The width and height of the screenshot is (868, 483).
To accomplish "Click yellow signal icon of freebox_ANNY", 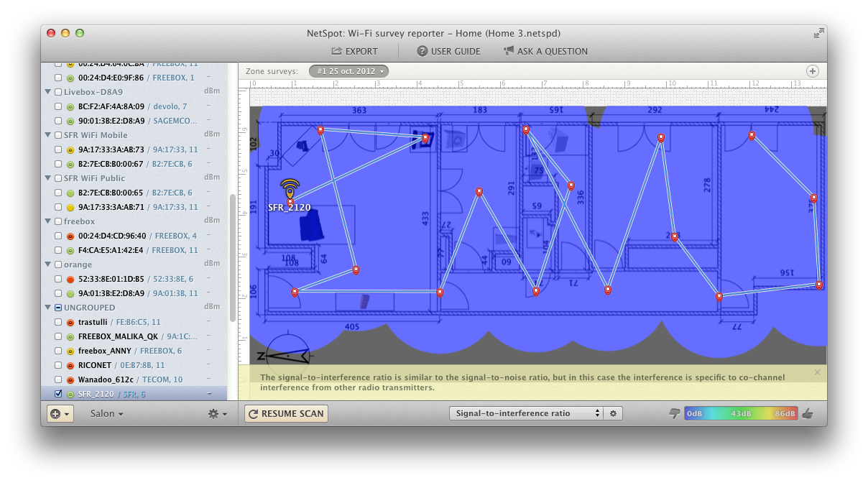I will coord(70,351).
